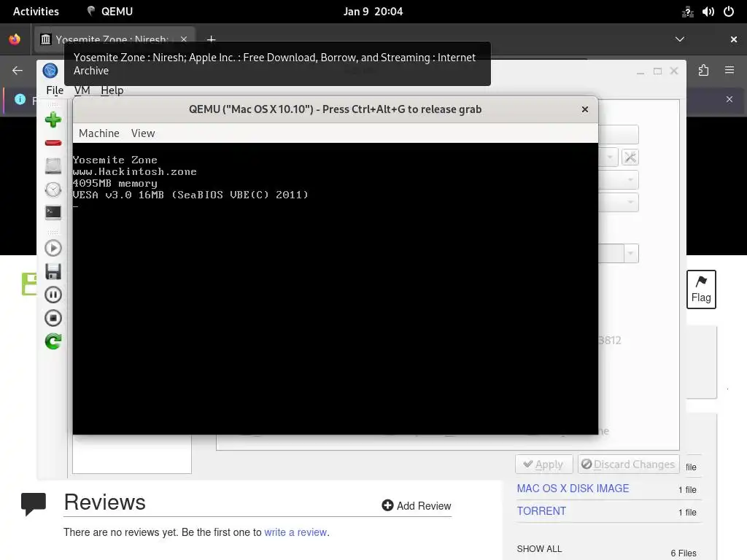Image resolution: width=747 pixels, height=560 pixels.
Task: Click the blue info notification icon
Action: click(x=20, y=99)
